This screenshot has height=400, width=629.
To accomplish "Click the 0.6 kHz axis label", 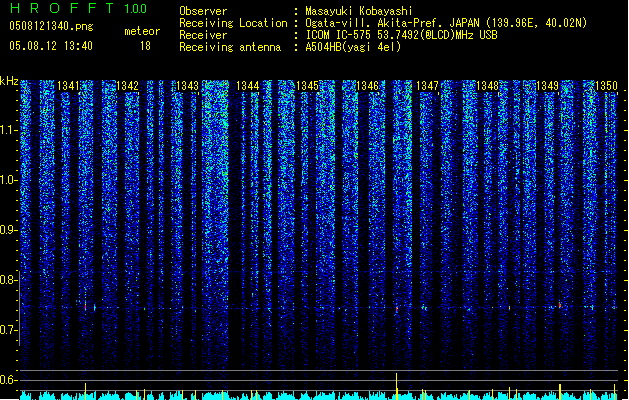I will pos(9,380).
